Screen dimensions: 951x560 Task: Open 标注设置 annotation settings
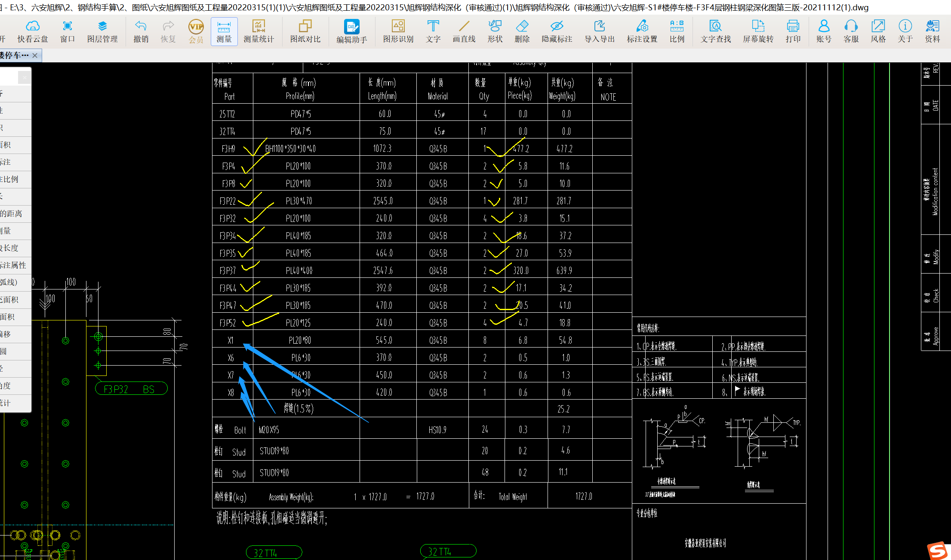(642, 31)
